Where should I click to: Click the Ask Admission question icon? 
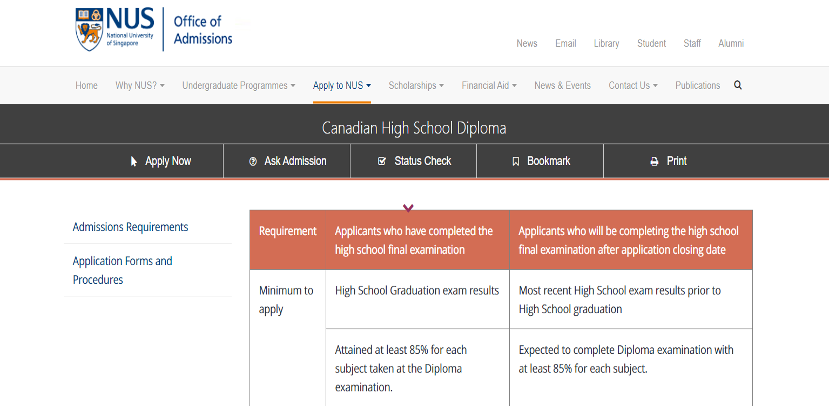(253, 161)
